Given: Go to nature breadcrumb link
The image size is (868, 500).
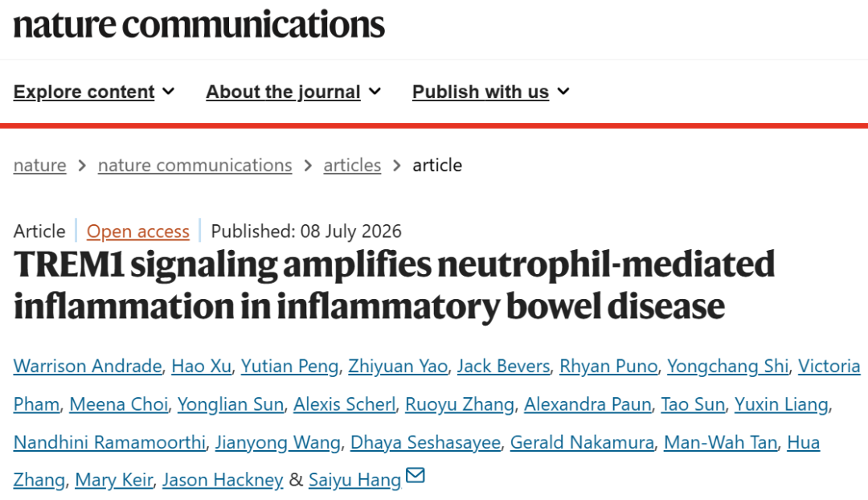Looking at the screenshot, I should (x=40, y=165).
